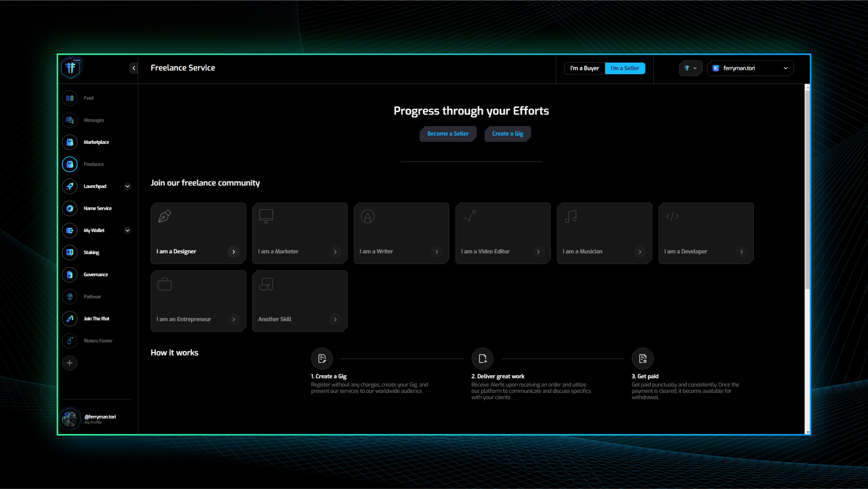Switch to I'm a Seller mode

tap(625, 68)
